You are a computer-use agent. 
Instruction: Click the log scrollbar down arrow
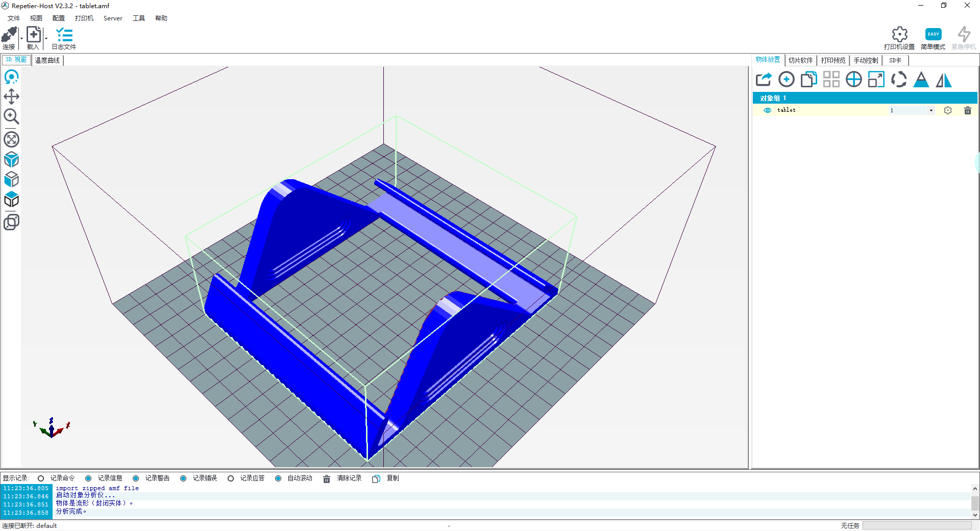(x=975, y=515)
